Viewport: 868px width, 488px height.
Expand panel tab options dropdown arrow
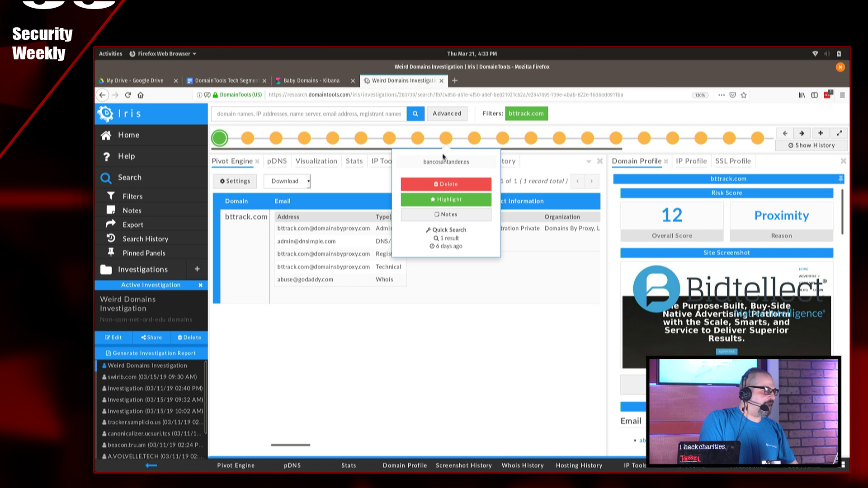point(589,161)
